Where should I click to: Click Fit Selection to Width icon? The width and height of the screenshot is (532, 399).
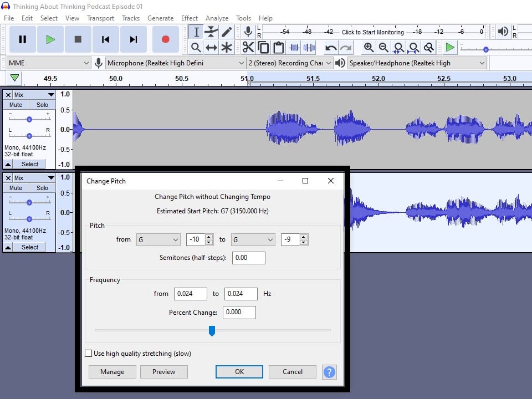click(398, 48)
